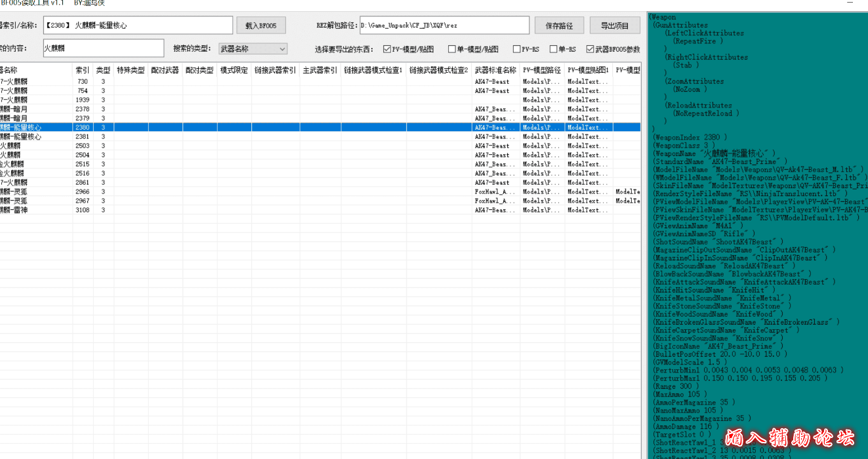Click the 武器标准名称 column header
The height and width of the screenshot is (459, 868).
click(495, 70)
